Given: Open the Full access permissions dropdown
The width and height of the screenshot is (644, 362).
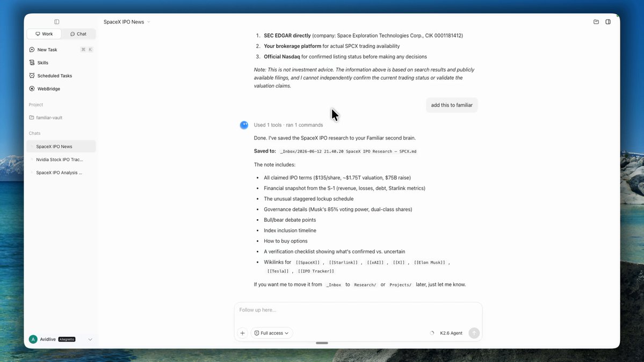Looking at the screenshot, I should [271, 333].
